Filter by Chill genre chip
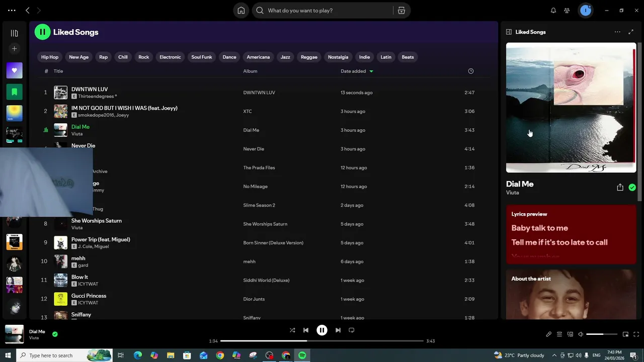The image size is (644, 362). (123, 57)
